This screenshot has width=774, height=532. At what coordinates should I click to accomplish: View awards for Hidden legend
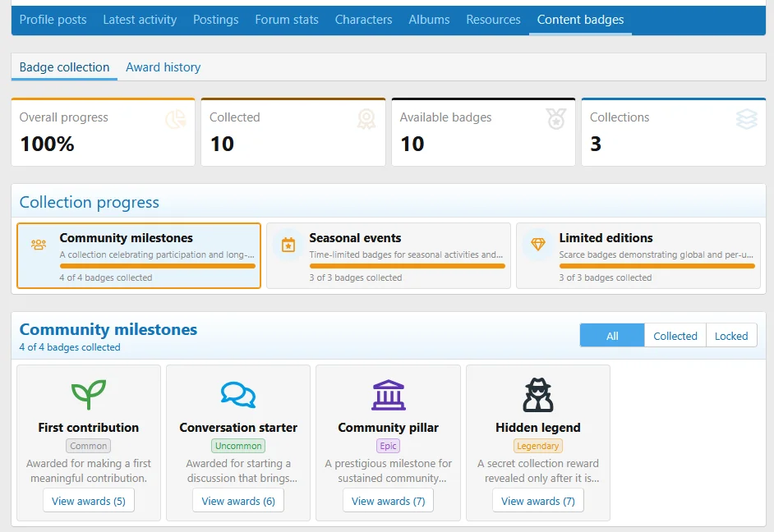538,501
